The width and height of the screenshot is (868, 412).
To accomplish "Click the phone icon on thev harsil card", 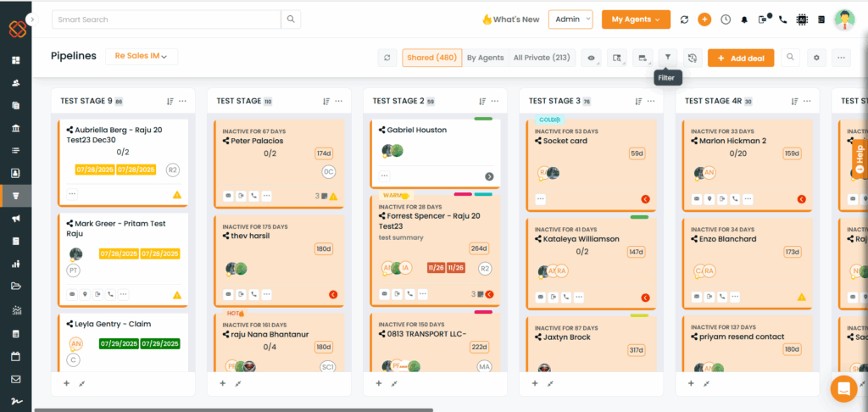I will tap(253, 295).
